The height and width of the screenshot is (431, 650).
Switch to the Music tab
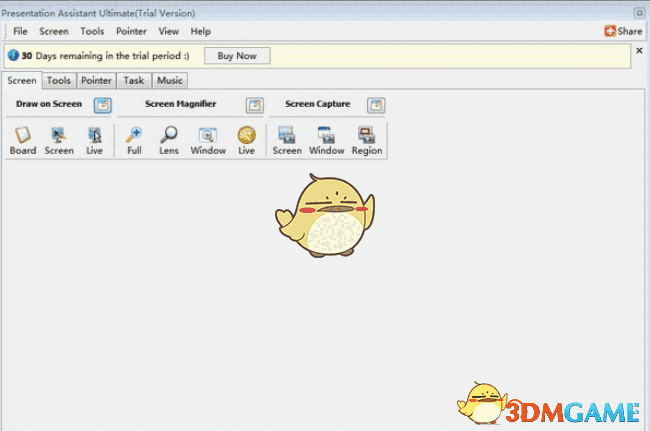tap(170, 80)
